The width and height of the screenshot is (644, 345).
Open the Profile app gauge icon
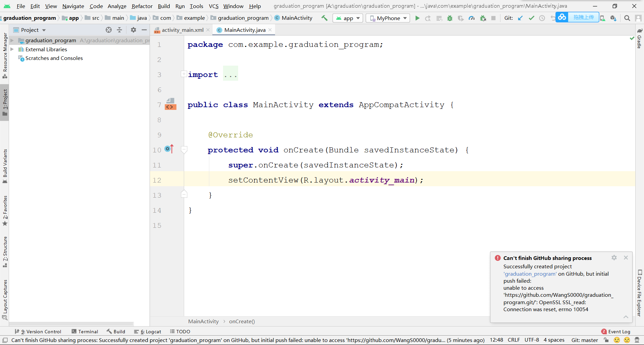[472, 18]
